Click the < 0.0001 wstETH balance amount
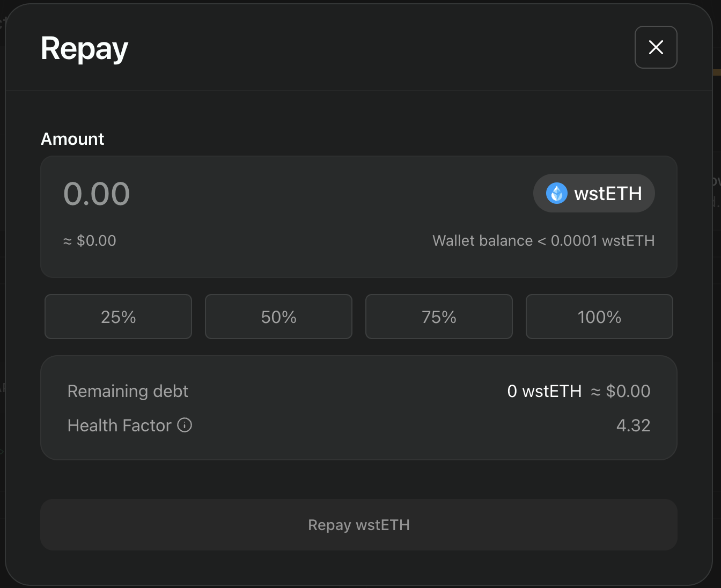The width and height of the screenshot is (721, 588). [595, 241]
